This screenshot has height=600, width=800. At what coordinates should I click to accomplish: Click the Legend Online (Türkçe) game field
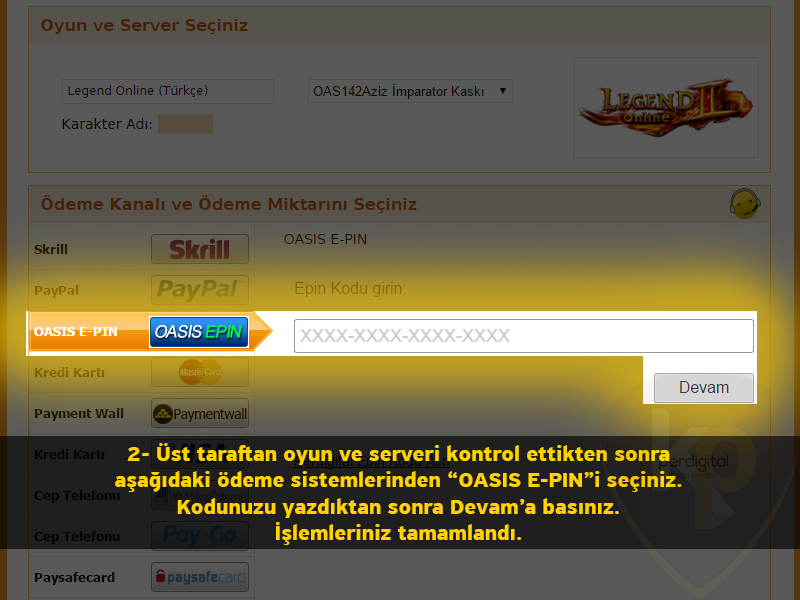pyautogui.click(x=168, y=91)
